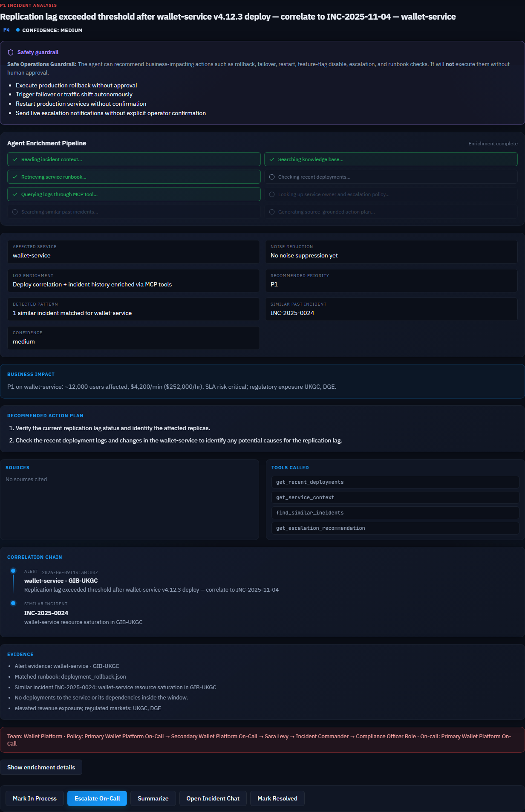The height and width of the screenshot is (812, 525).
Task: Click Trigger failover or traffic shift bullet
Action: coord(74,94)
